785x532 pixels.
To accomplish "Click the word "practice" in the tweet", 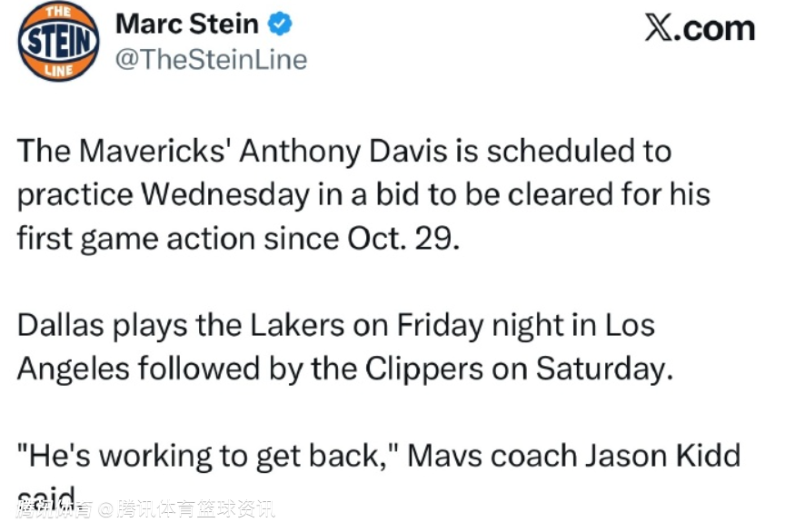I will (75, 194).
